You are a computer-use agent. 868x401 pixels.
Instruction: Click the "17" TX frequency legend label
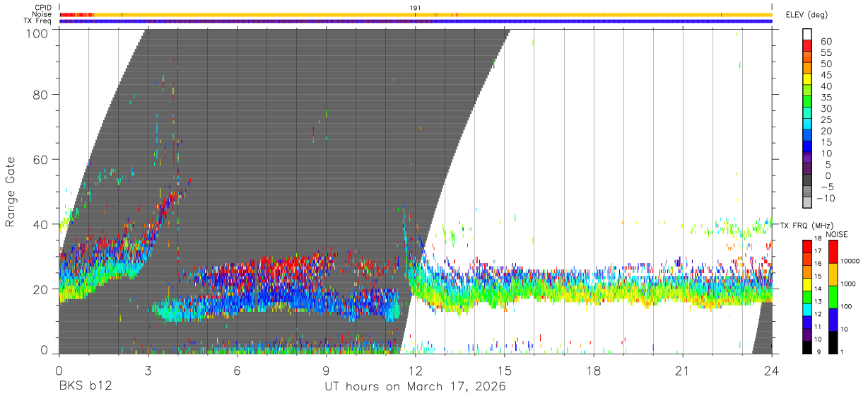819,251
